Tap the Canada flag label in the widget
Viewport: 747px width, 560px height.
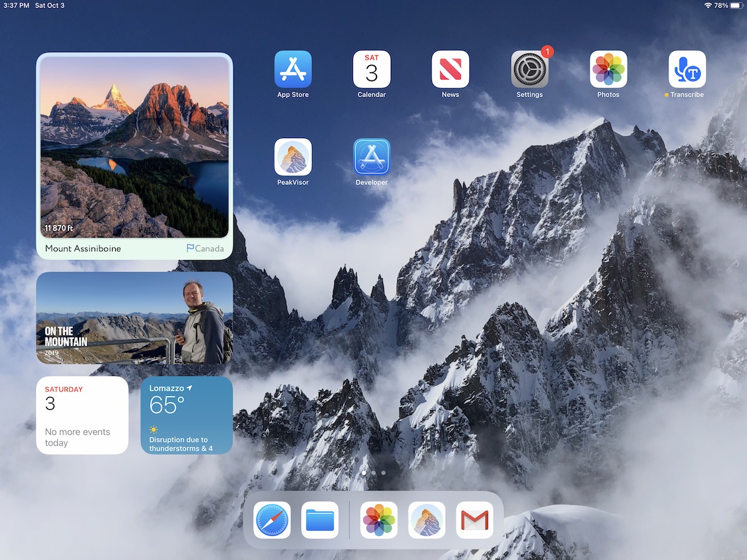coord(205,248)
